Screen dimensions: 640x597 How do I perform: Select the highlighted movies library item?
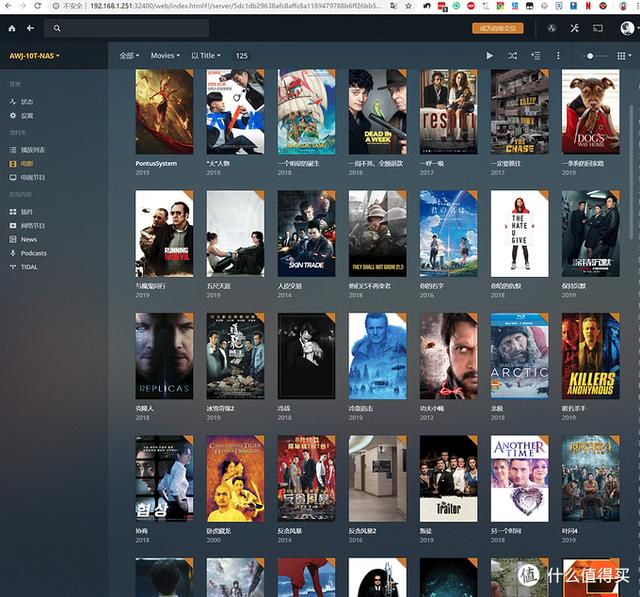pyautogui.click(x=21, y=164)
